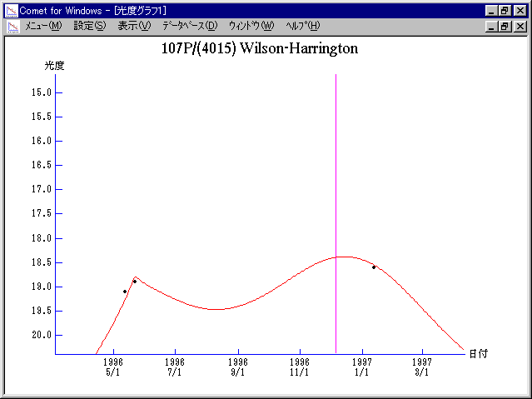This screenshot has height=399, width=532.
Task: Open the 設定(S) settings menu
Action: tap(89, 26)
